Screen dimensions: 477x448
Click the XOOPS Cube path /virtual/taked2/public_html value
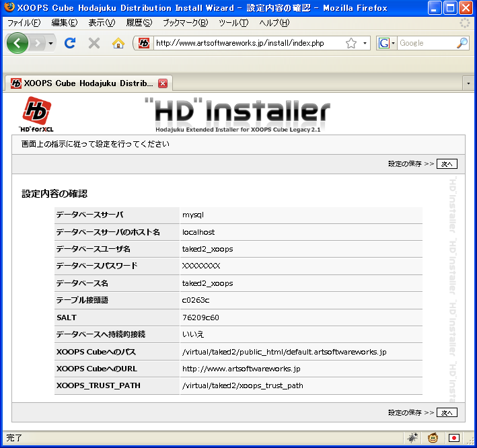click(284, 352)
